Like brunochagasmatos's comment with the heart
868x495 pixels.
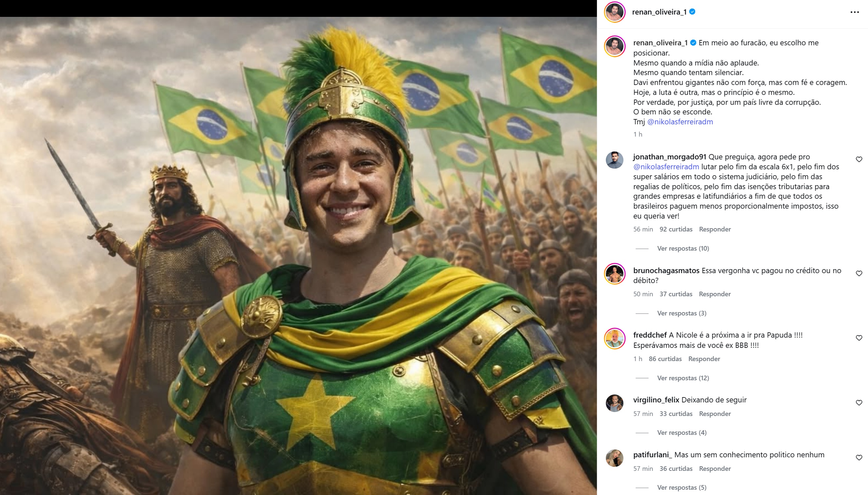tap(859, 273)
